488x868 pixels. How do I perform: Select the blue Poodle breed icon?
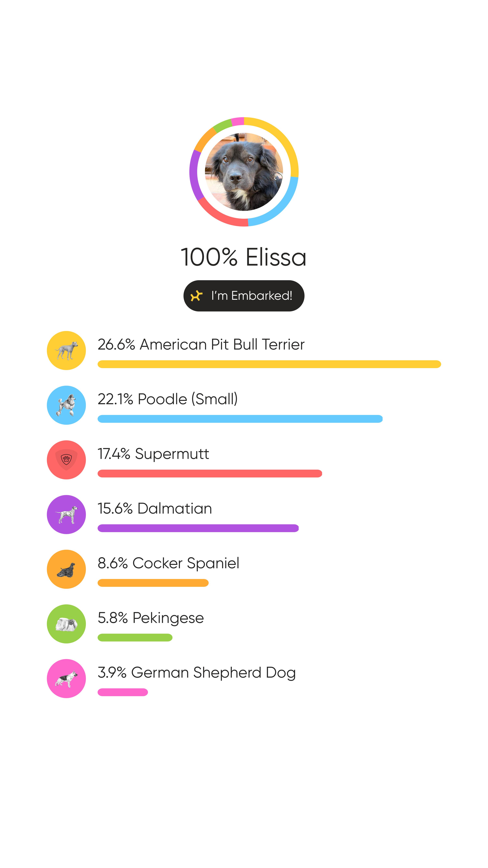pos(66,405)
